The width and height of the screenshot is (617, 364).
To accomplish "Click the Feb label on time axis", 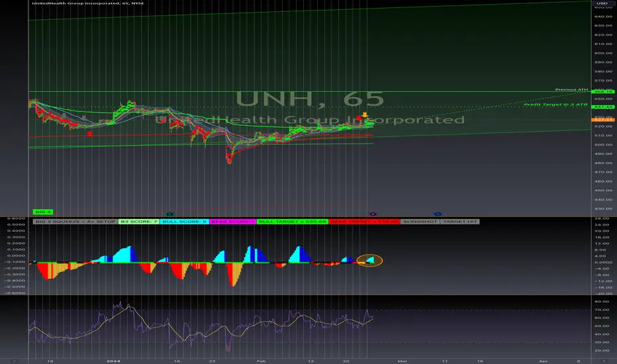I will [x=261, y=361].
